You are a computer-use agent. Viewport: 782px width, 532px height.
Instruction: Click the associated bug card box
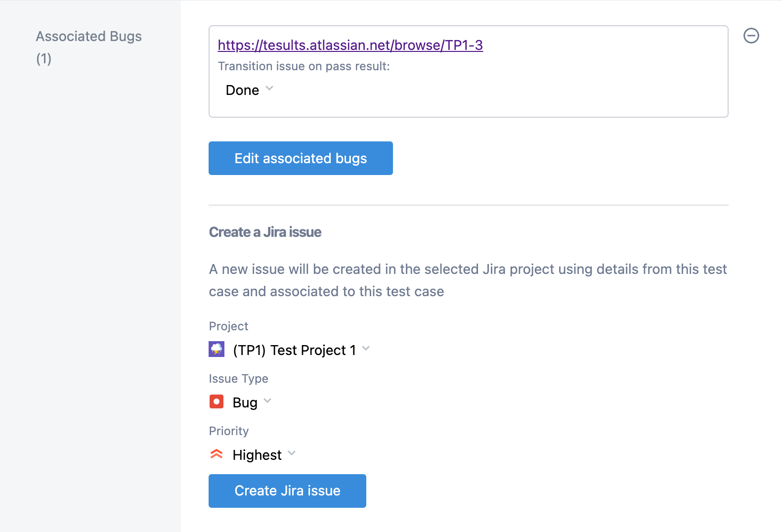pos(469,71)
